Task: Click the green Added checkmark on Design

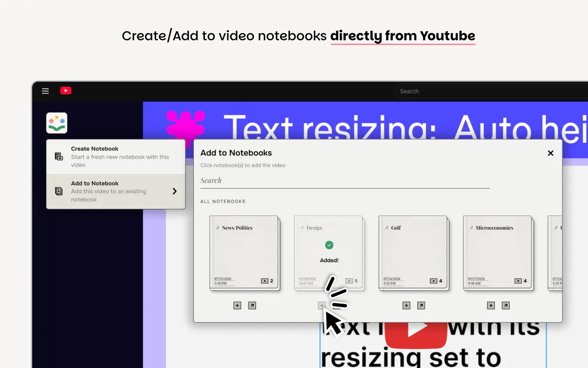Action: [x=329, y=245]
